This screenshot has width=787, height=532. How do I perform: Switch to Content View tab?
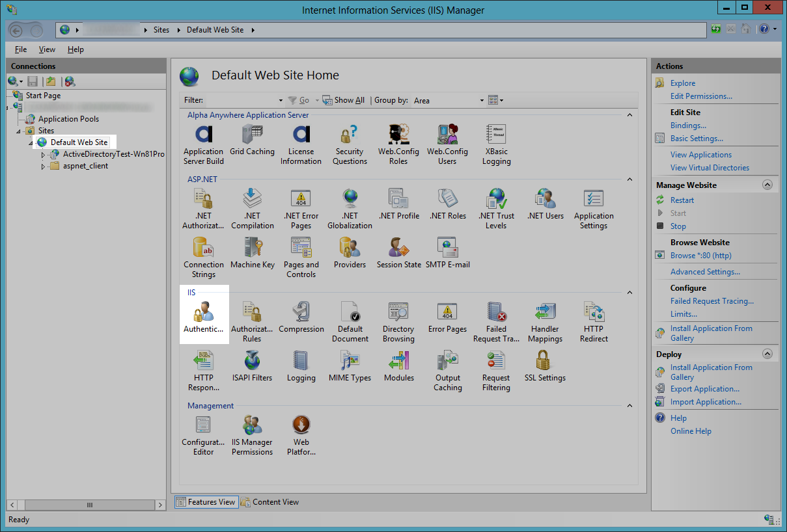coord(270,502)
